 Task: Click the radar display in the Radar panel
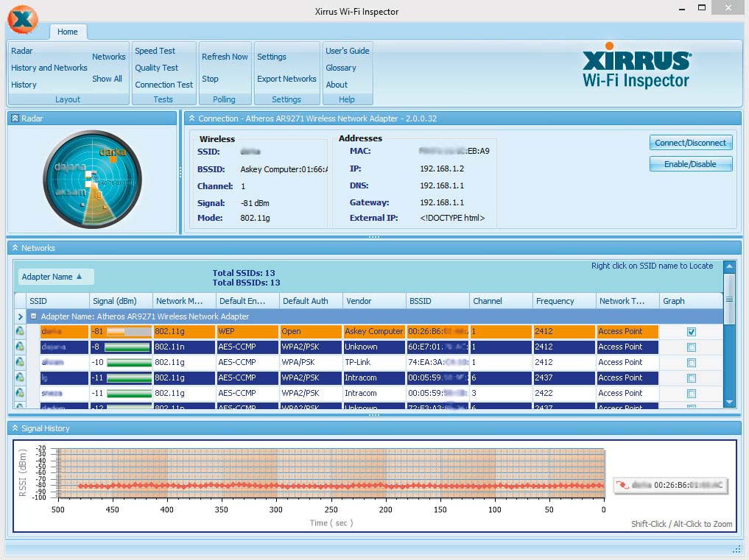pyautogui.click(x=92, y=179)
